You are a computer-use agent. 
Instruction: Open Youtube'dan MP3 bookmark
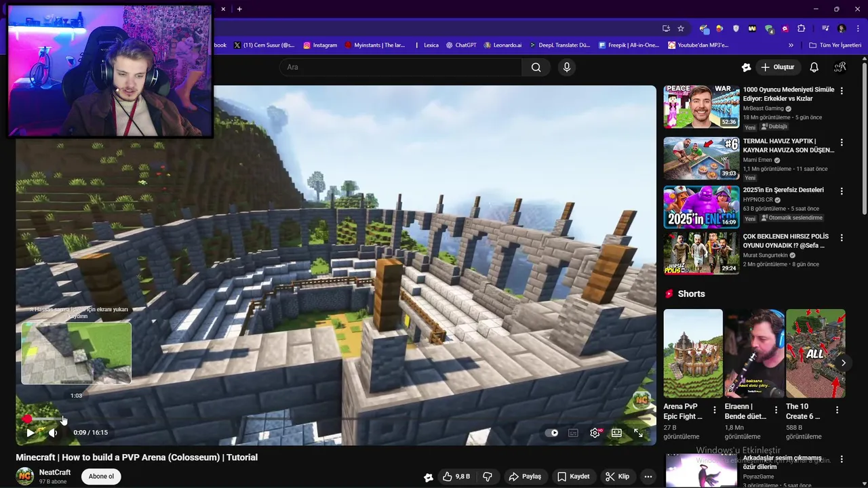click(698, 45)
